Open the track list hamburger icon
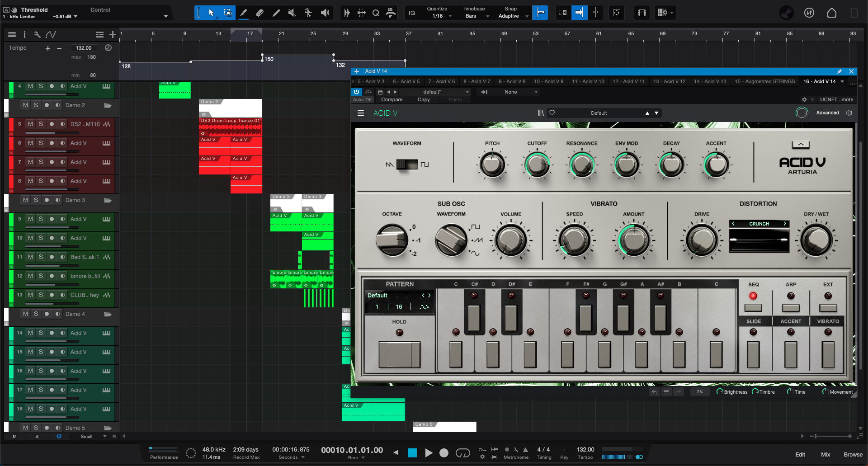Screen dimensions: 868x466 (x=12, y=34)
